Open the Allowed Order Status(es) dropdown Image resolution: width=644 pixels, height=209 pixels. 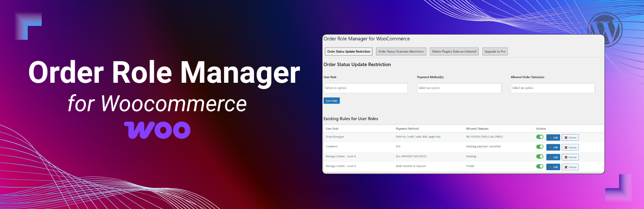point(553,88)
